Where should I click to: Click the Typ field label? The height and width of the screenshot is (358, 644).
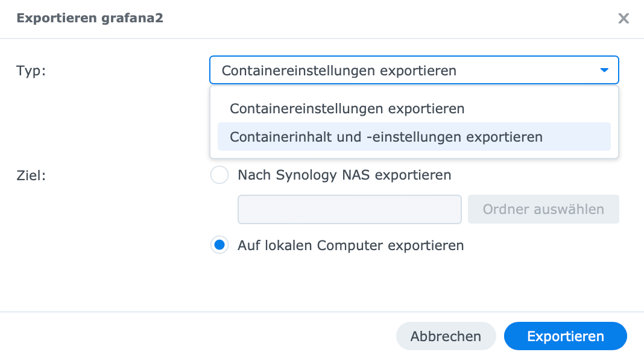tap(31, 71)
